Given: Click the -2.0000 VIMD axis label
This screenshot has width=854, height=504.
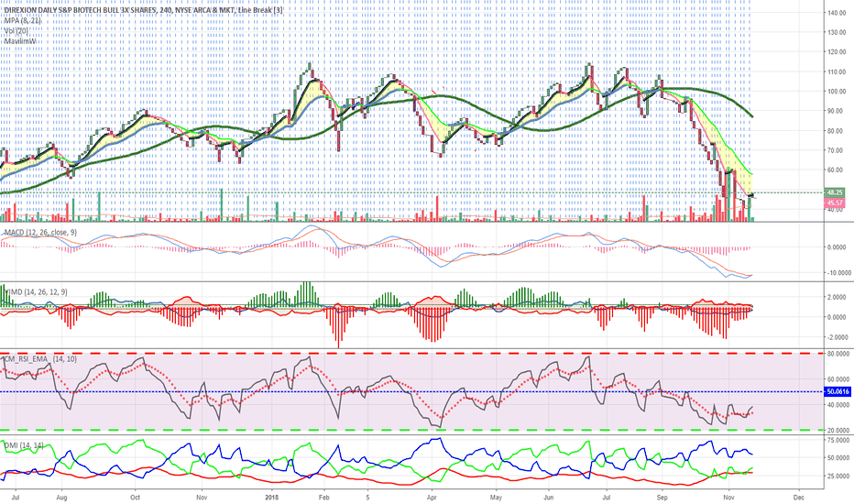Looking at the screenshot, I should pyautogui.click(x=839, y=337).
